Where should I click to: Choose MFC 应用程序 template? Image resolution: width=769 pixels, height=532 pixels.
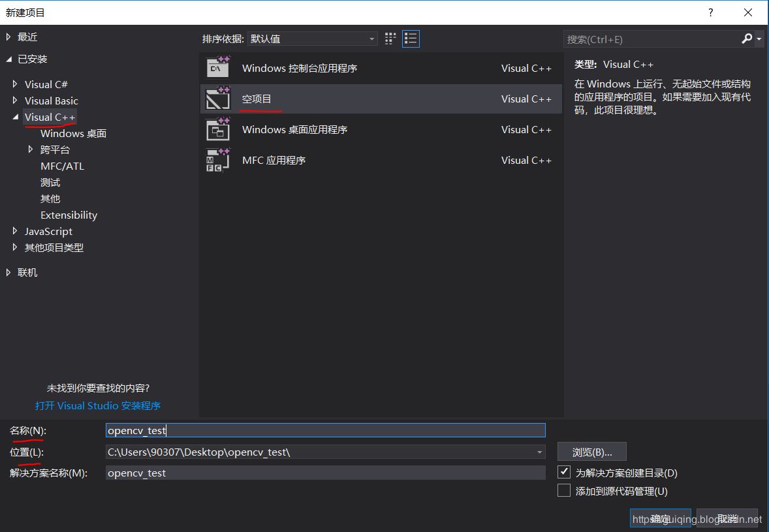click(381, 161)
